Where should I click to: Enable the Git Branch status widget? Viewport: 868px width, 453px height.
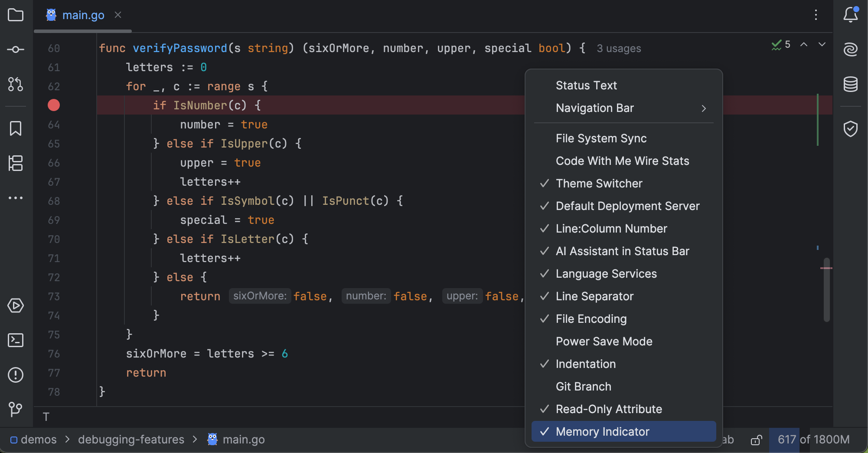coord(583,387)
